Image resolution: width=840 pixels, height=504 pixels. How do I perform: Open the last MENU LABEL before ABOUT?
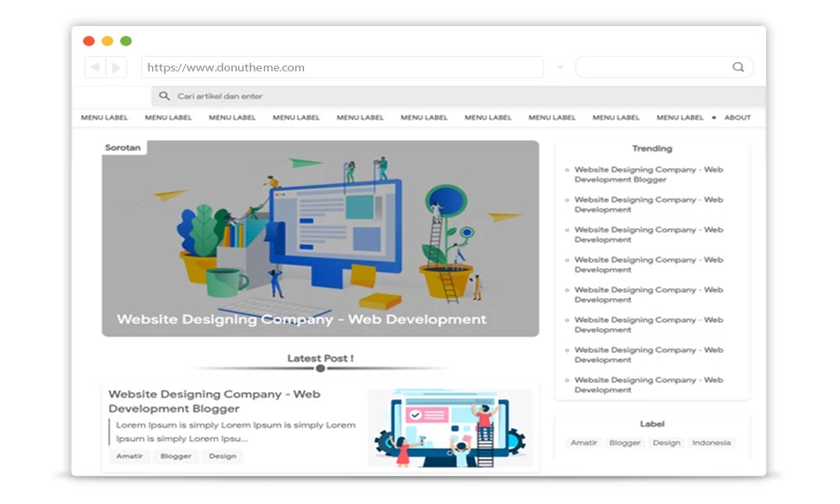[x=680, y=118]
